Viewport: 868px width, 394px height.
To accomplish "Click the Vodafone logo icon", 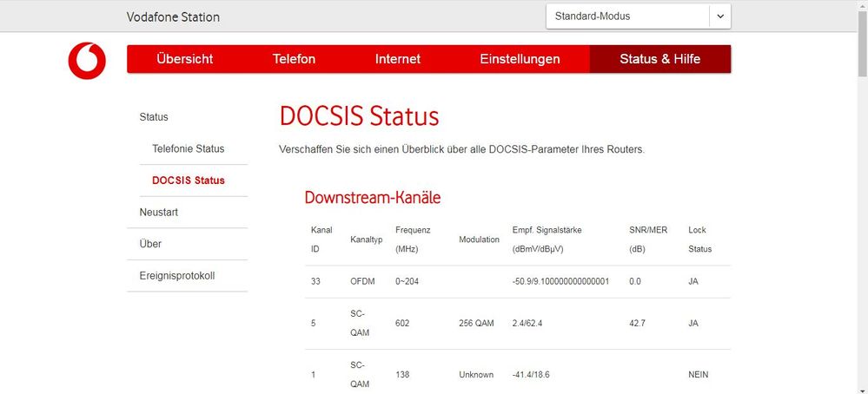I will coord(87,60).
